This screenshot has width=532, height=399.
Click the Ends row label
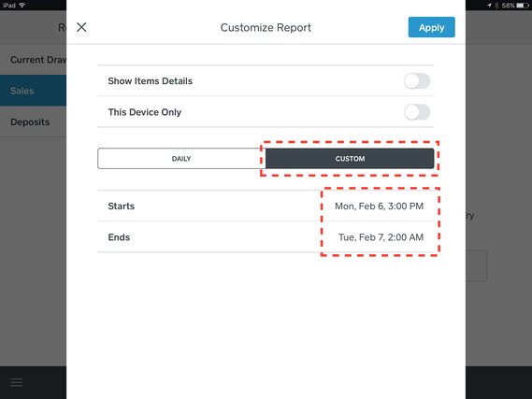119,237
